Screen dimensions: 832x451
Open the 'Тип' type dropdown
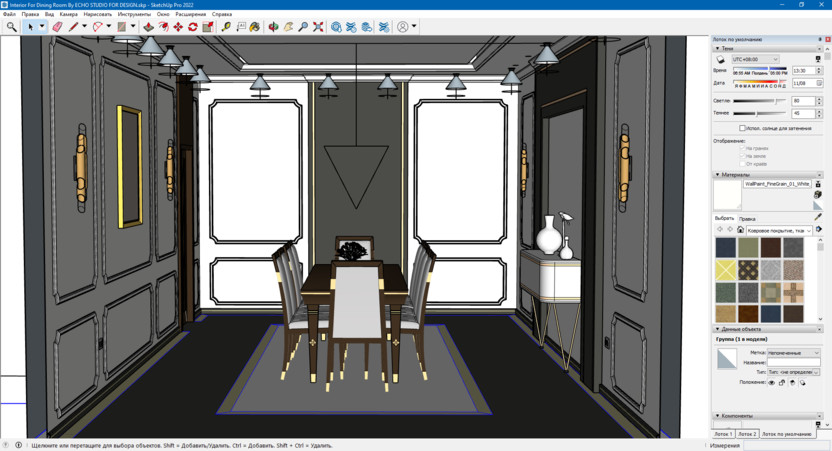pos(794,372)
